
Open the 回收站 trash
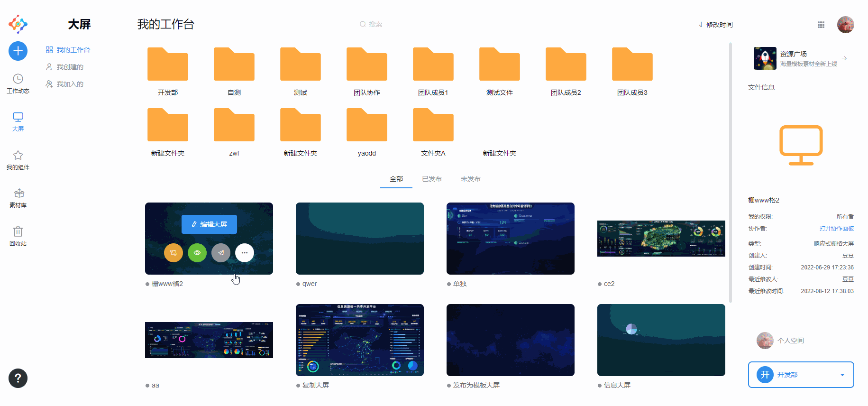(18, 236)
